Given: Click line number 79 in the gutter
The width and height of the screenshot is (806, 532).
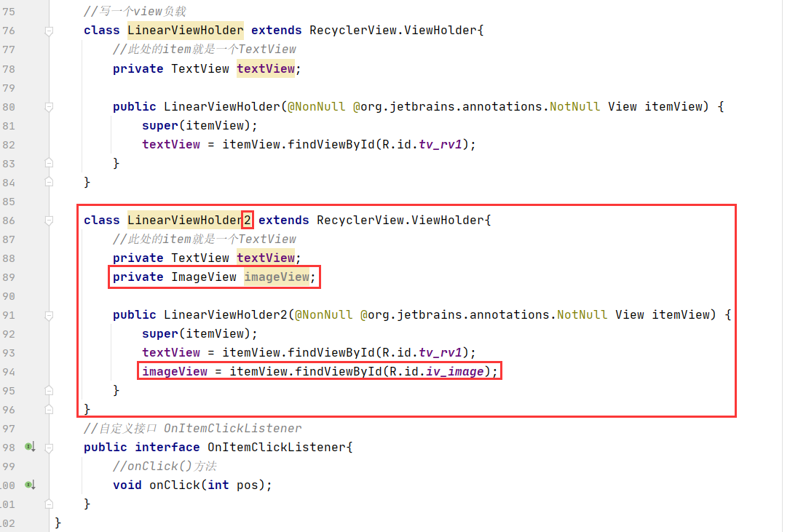Looking at the screenshot, I should 9,88.
